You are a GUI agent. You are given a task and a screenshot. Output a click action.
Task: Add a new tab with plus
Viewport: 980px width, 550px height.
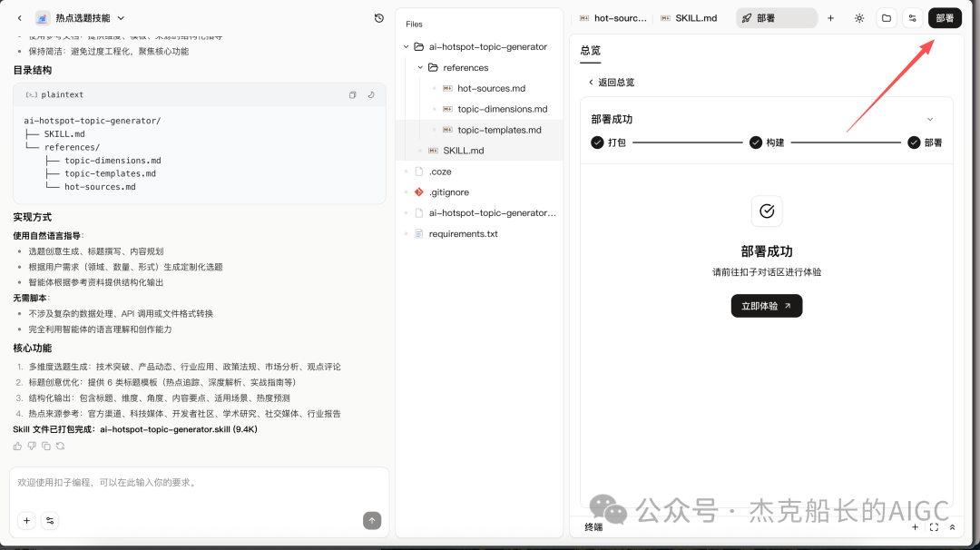pos(830,18)
